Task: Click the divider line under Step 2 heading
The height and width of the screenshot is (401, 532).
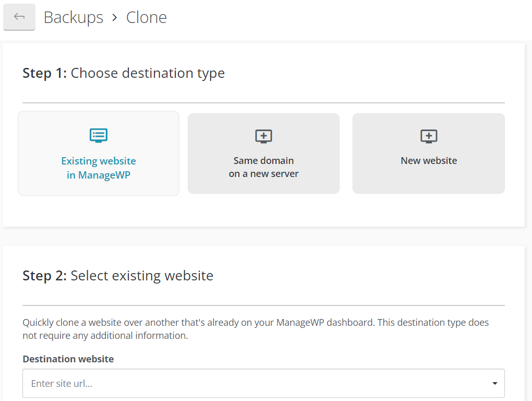Action: pos(263,305)
